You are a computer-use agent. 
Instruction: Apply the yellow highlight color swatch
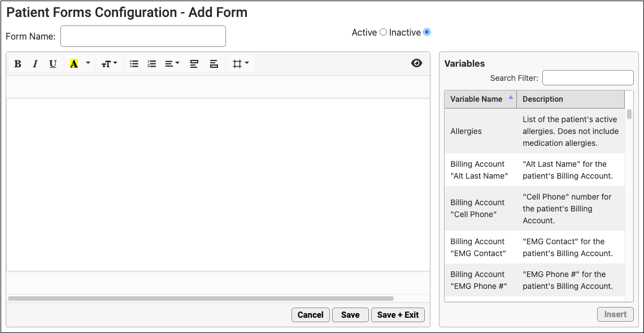pos(74,64)
